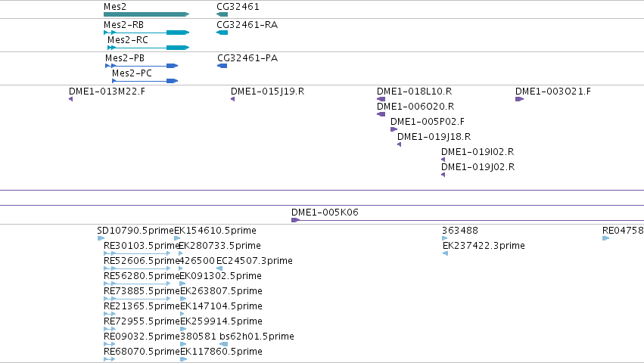This screenshot has width=644, height=363.
Task: Select the RE21365.5prime EST feature
Action: tap(110, 314)
